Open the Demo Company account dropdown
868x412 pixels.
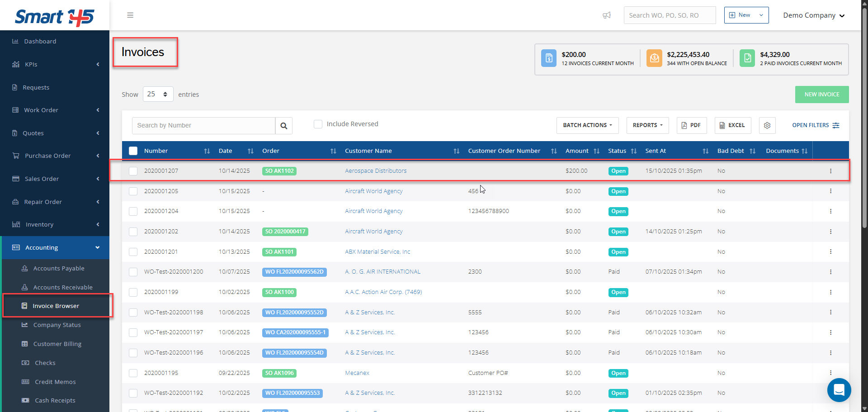click(813, 15)
